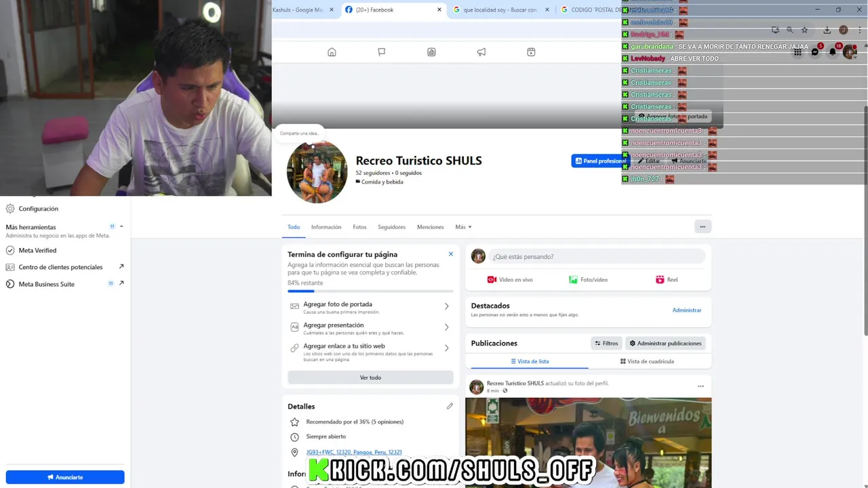Click the Comparte una idea bubble
Viewport: 868px width, 488px height.
(x=299, y=133)
